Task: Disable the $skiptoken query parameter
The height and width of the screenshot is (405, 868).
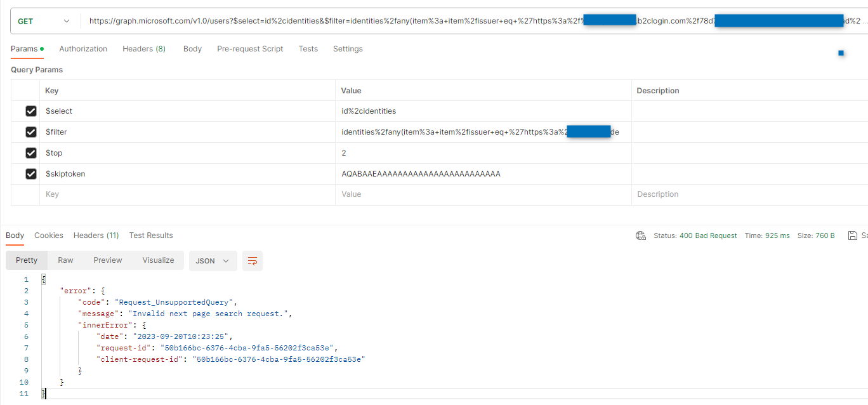Action: coord(30,173)
